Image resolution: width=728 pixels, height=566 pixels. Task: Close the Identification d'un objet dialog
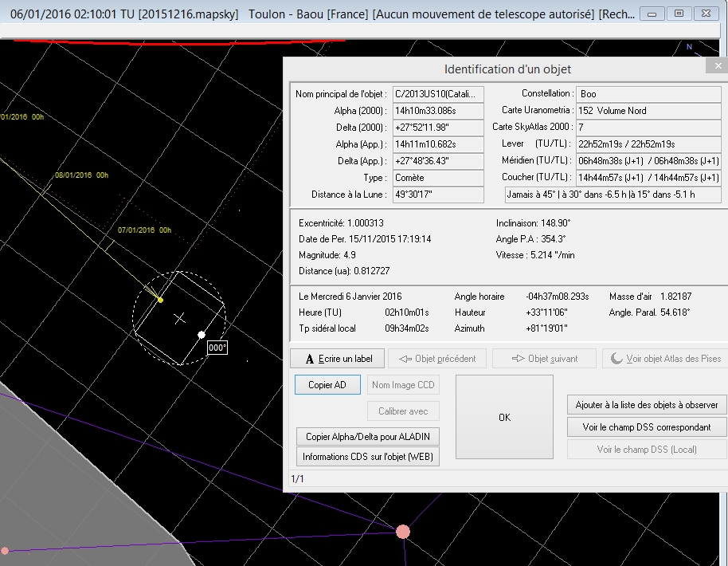(718, 67)
